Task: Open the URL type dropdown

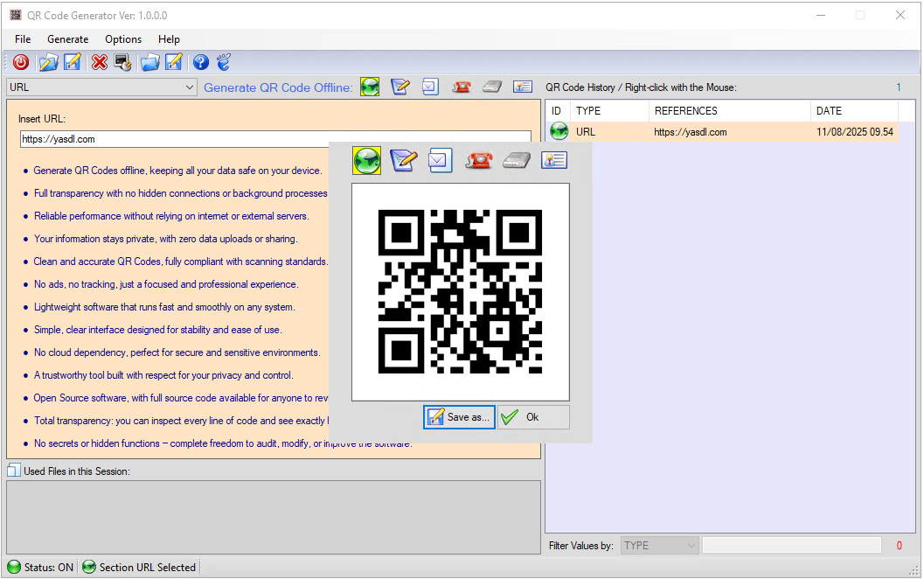Action: [x=101, y=87]
